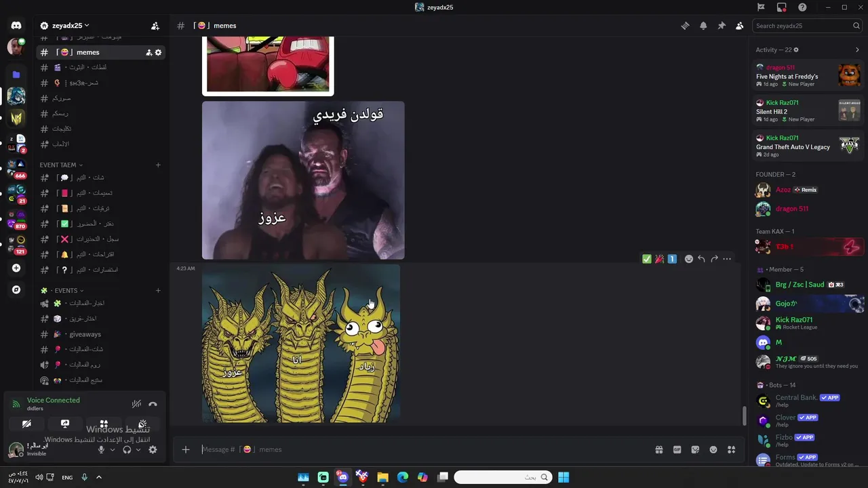Open notification settings bell icon
Screen dimensions: 868x488
[703, 26]
